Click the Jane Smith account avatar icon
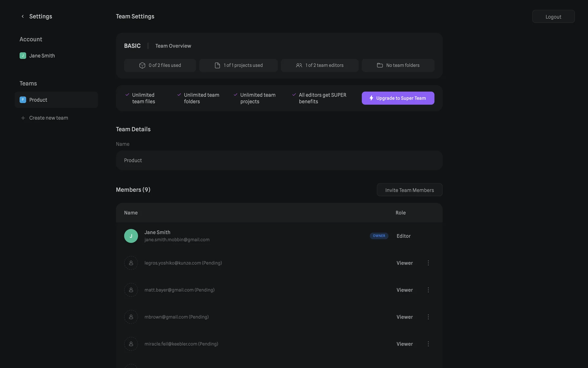588x368 pixels. pos(23,56)
